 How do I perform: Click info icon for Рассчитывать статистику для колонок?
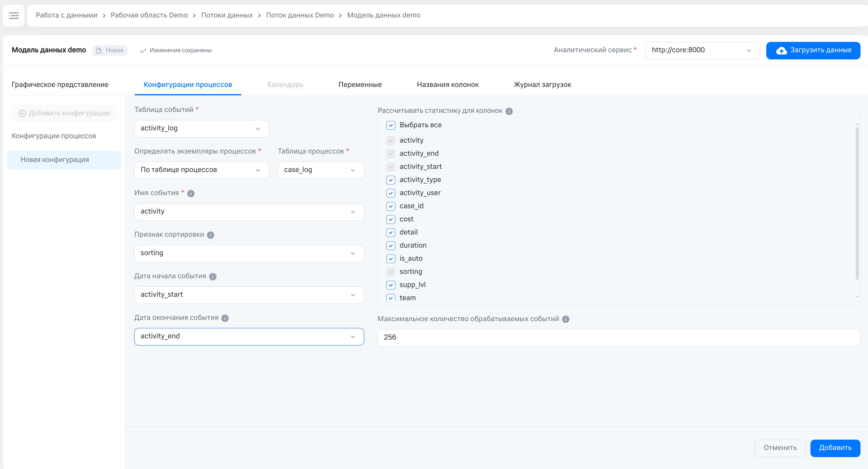[509, 111]
